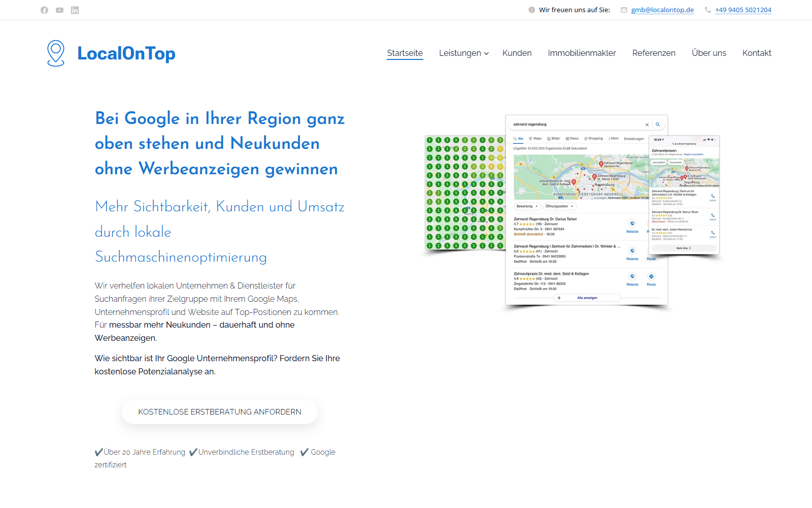Click the green ranking grid map image
Image resolution: width=812 pixels, height=508 pixels.
[465, 193]
